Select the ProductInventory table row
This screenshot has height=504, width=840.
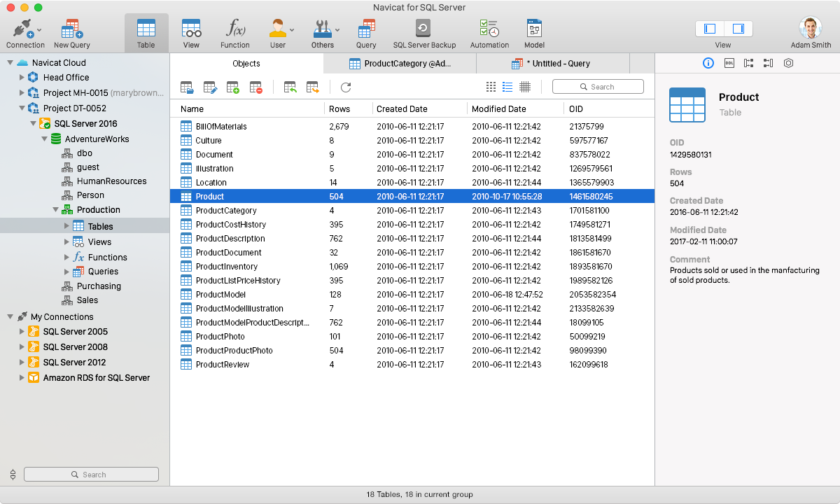[x=412, y=267]
